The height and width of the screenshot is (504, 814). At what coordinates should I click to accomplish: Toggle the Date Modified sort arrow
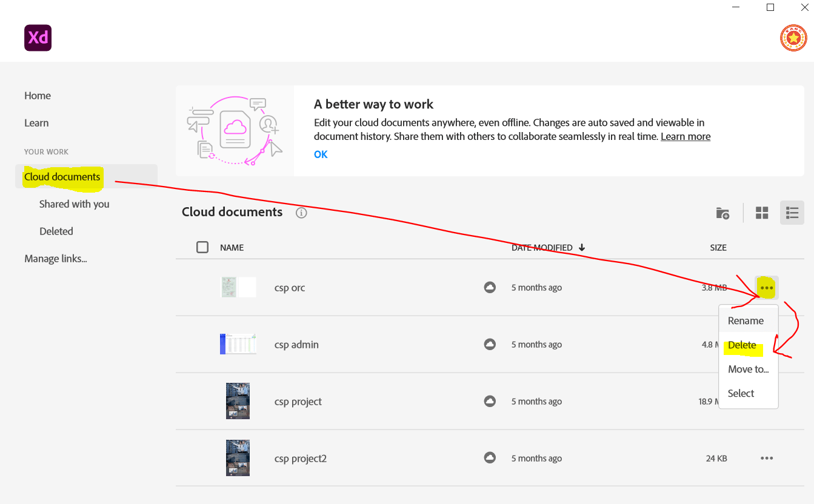tap(582, 247)
